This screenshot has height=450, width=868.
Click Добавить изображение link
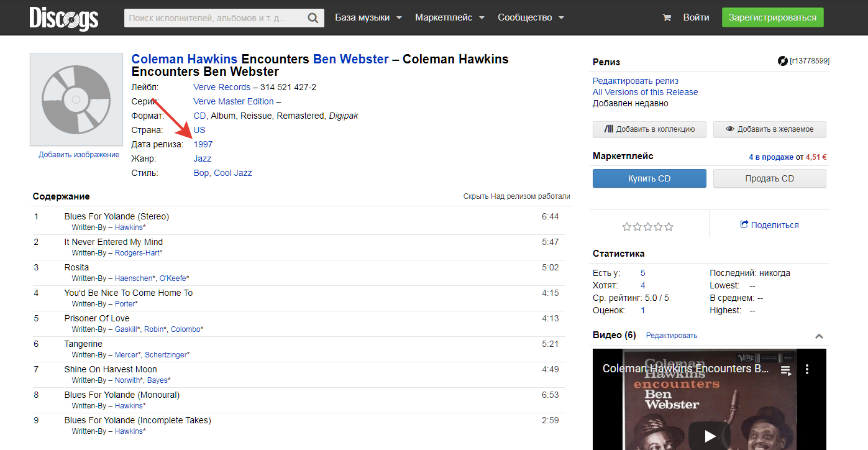point(79,155)
